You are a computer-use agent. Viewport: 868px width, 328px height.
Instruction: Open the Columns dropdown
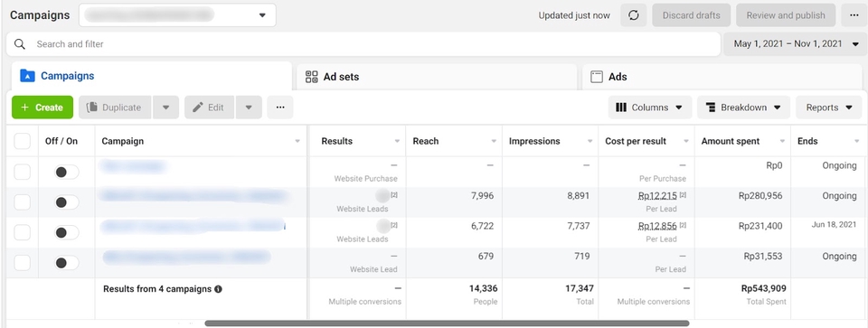click(650, 108)
